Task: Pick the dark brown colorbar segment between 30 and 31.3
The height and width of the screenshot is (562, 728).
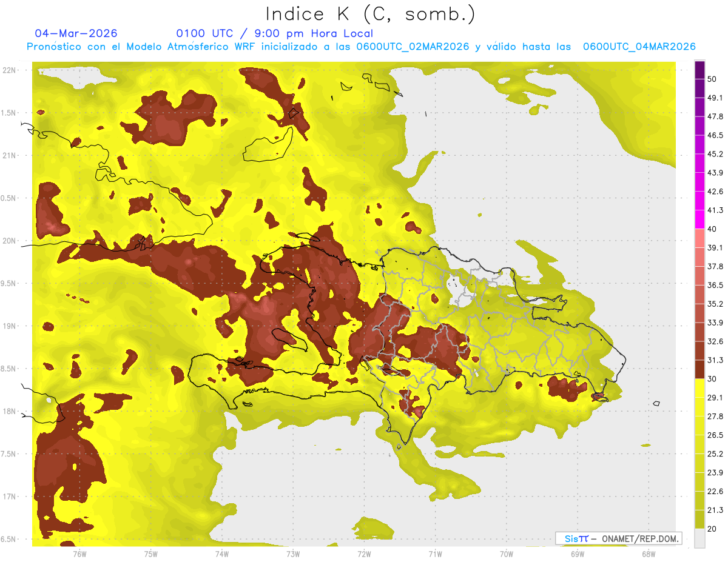Action: (x=699, y=369)
